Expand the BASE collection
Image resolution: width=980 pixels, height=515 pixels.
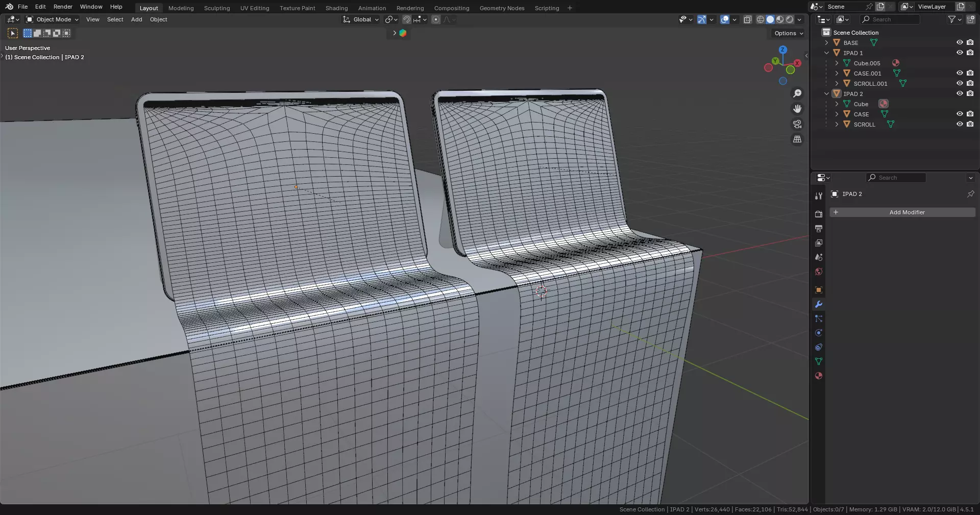click(x=826, y=42)
